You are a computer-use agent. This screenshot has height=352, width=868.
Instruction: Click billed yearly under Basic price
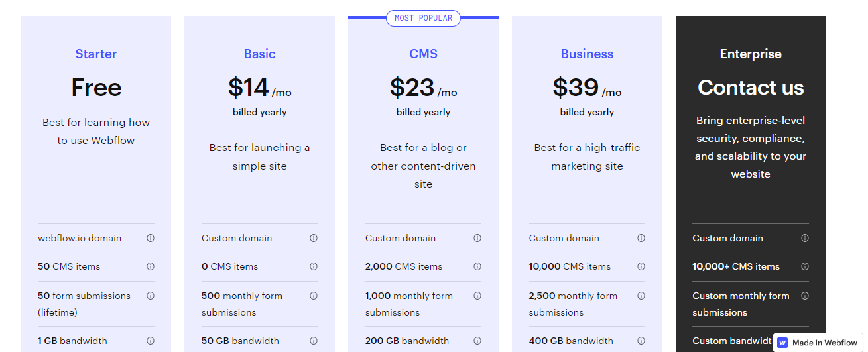click(260, 112)
